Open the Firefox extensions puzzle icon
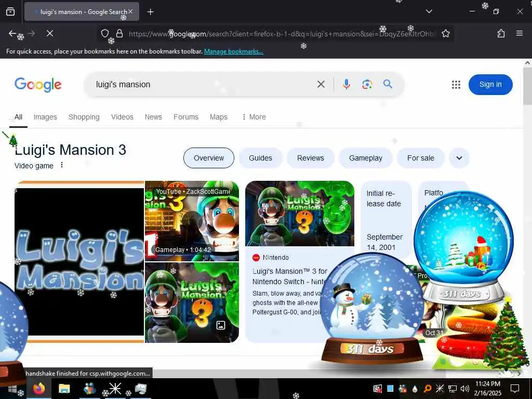The image size is (532, 399). [x=501, y=33]
